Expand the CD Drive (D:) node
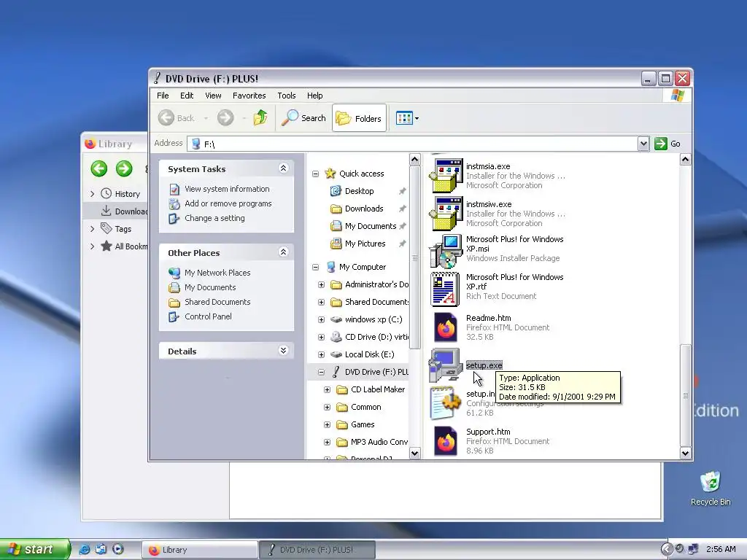Image resolution: width=747 pixels, height=560 pixels. [x=321, y=337]
